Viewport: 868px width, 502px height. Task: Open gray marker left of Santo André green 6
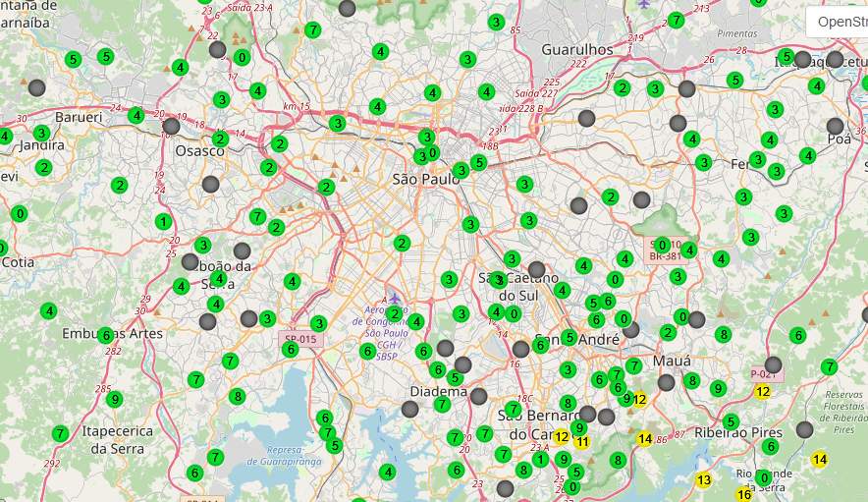(521, 349)
